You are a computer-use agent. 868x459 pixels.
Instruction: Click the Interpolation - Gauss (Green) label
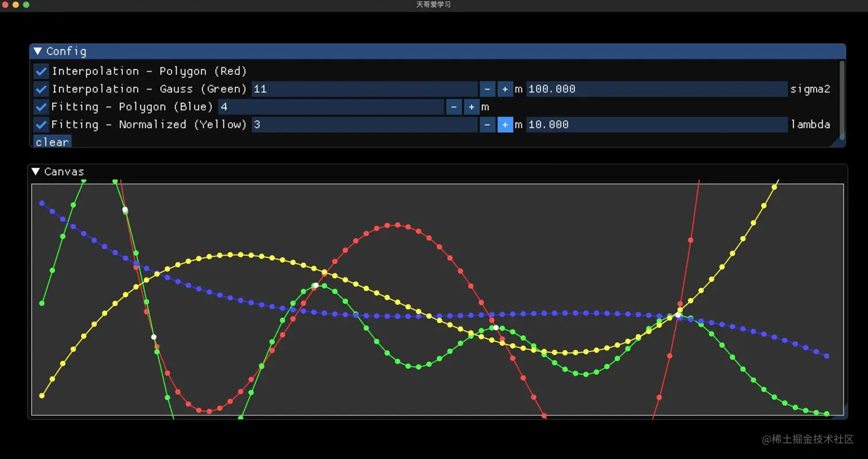tap(149, 89)
